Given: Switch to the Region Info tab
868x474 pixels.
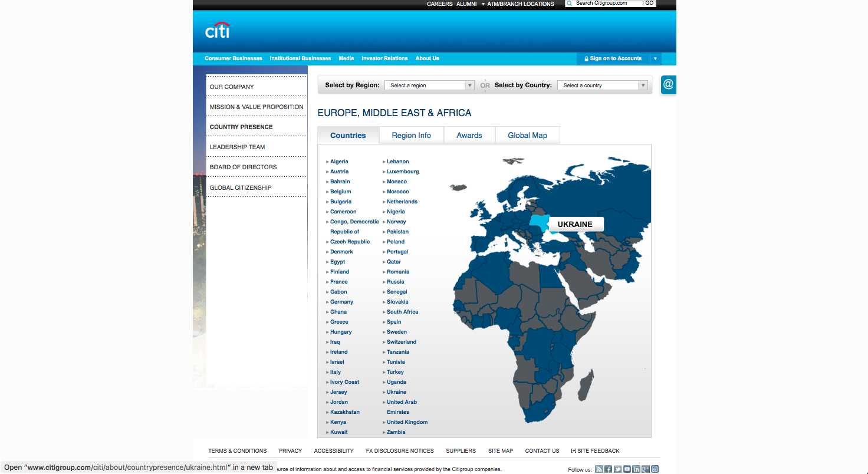Looking at the screenshot, I should (412, 136).
